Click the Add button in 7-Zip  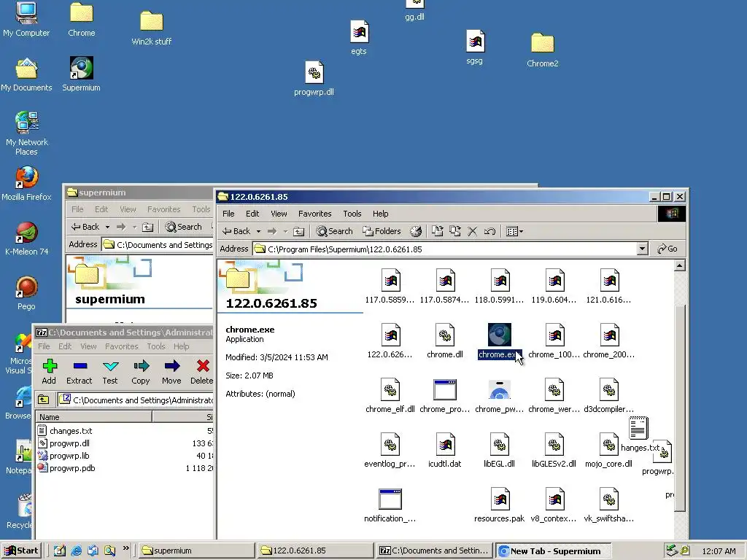49,372
